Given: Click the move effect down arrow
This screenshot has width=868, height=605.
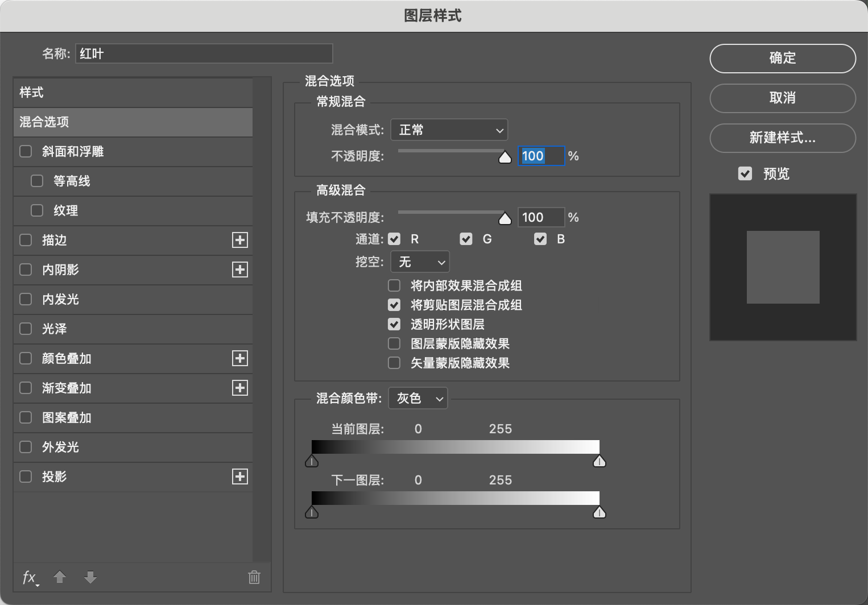Looking at the screenshot, I should point(90,578).
